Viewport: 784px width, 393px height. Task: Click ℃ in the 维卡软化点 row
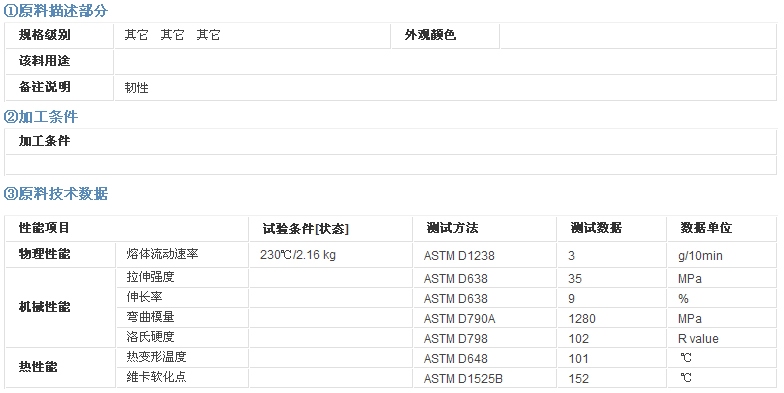pyautogui.click(x=686, y=378)
